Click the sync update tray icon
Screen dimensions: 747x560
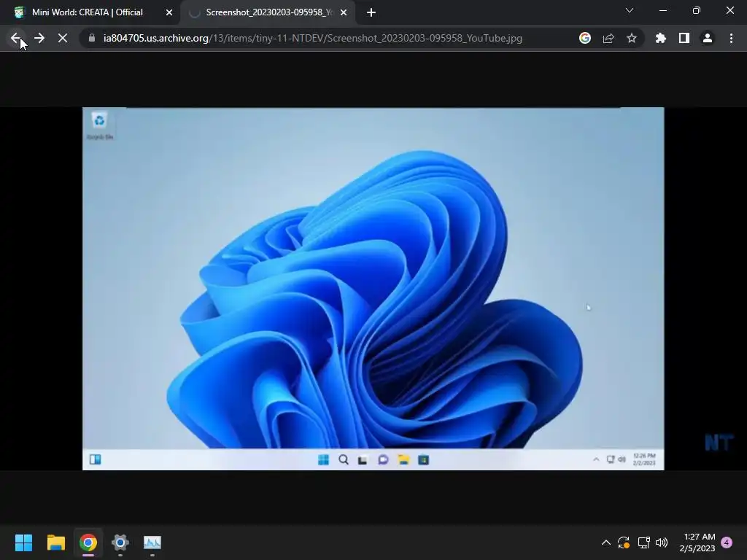(624, 542)
